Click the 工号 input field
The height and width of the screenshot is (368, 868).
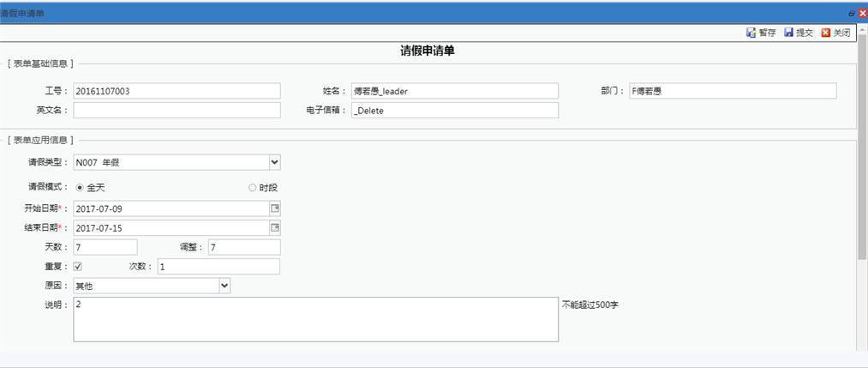(177, 91)
